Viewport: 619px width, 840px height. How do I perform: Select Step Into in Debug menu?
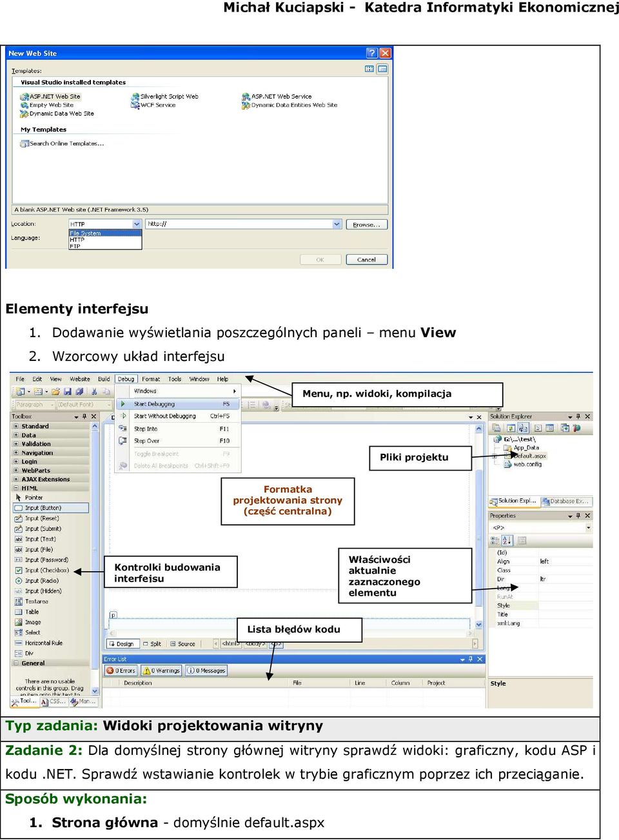pyautogui.click(x=177, y=429)
